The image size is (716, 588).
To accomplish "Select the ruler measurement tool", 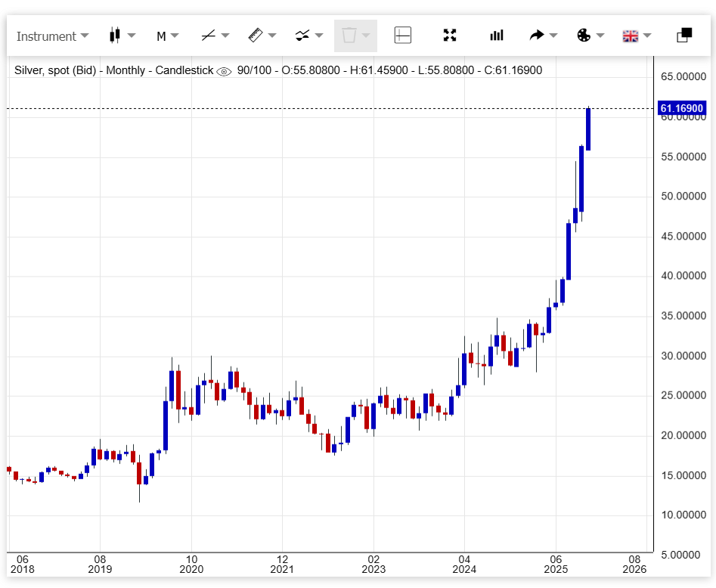I will click(x=255, y=36).
